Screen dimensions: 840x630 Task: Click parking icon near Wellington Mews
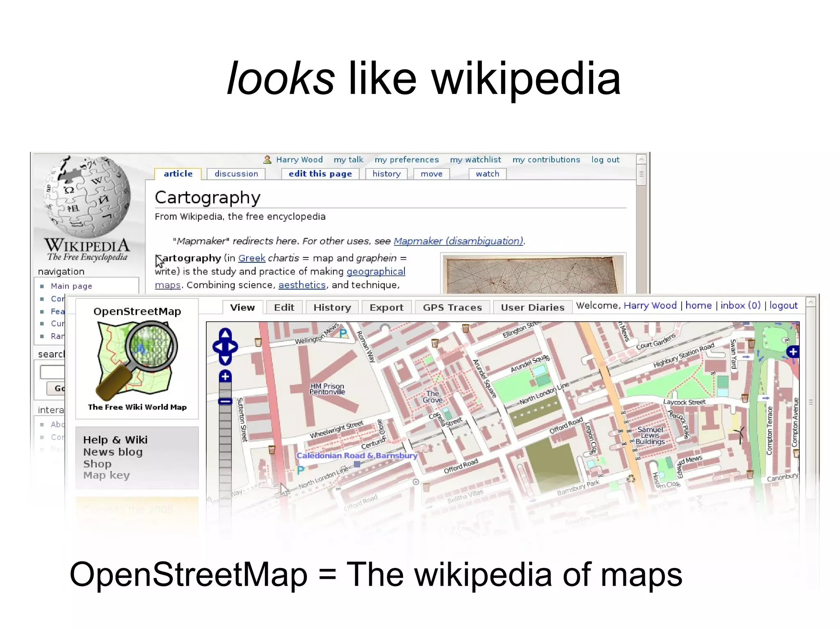click(x=343, y=334)
